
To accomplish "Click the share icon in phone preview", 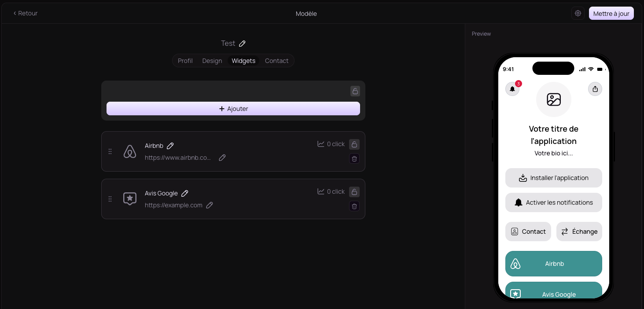I will point(595,89).
